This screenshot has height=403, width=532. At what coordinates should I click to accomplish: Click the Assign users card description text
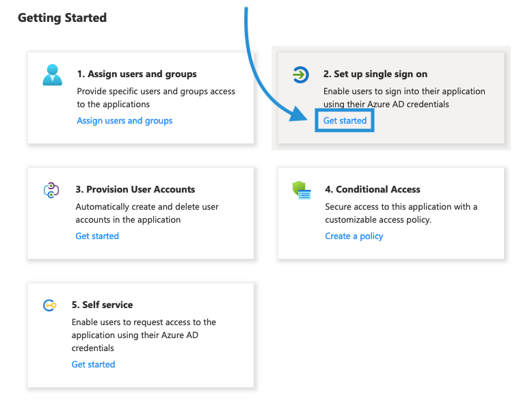[156, 98]
